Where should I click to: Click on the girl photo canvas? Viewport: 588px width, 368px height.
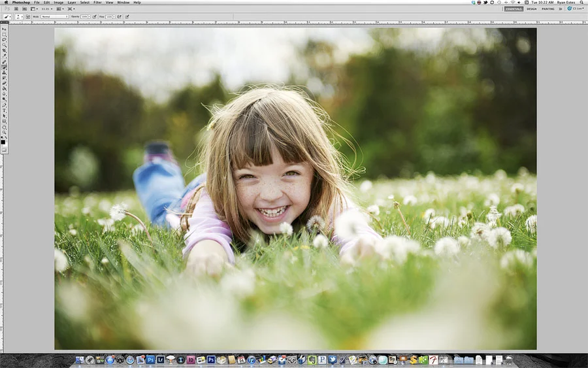point(295,189)
